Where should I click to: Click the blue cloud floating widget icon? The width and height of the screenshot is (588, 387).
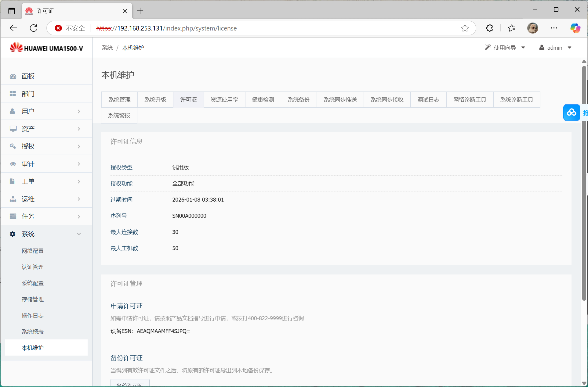click(572, 113)
